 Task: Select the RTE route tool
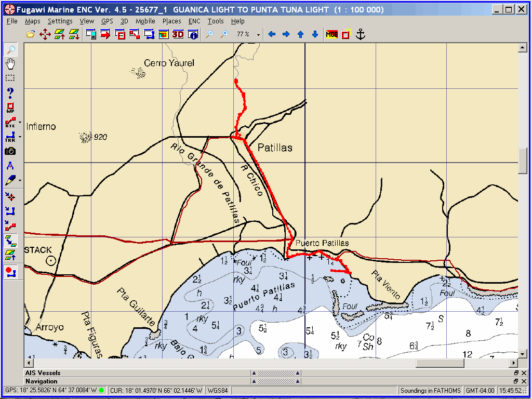click(10, 122)
